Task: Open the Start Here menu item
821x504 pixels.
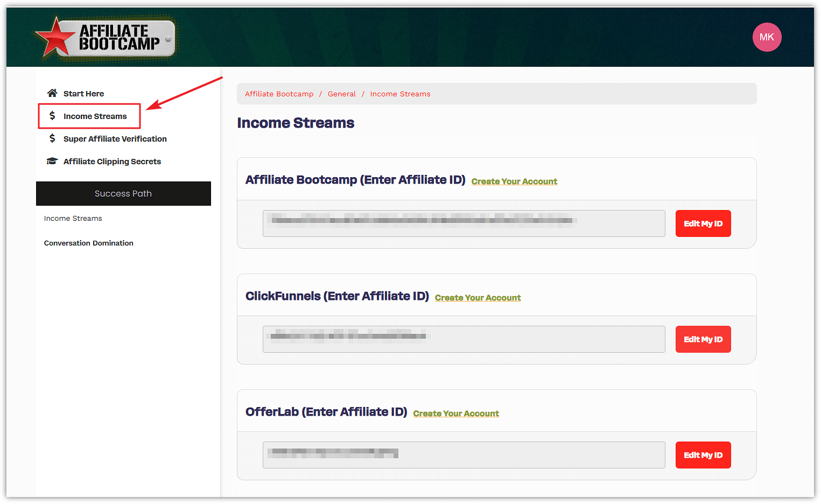Action: pos(83,94)
